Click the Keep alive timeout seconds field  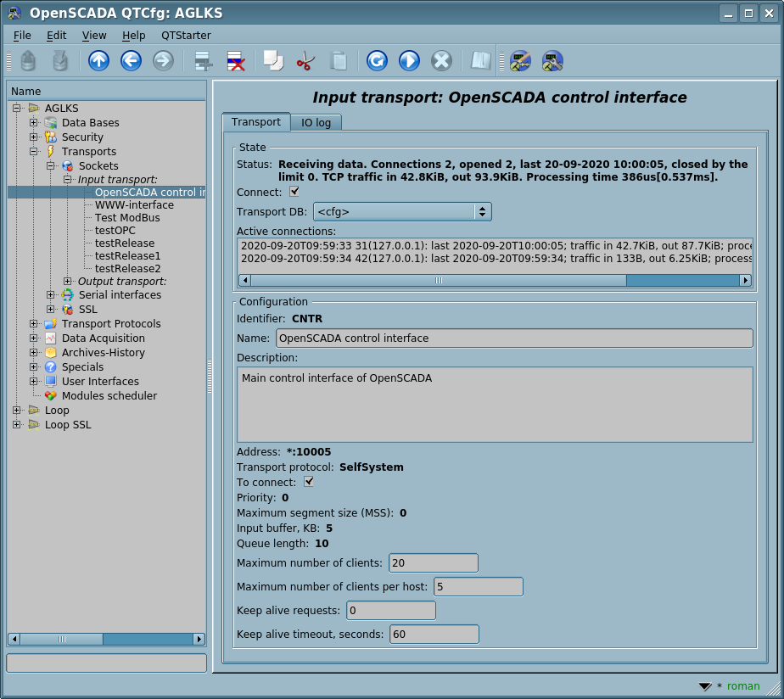(x=434, y=634)
